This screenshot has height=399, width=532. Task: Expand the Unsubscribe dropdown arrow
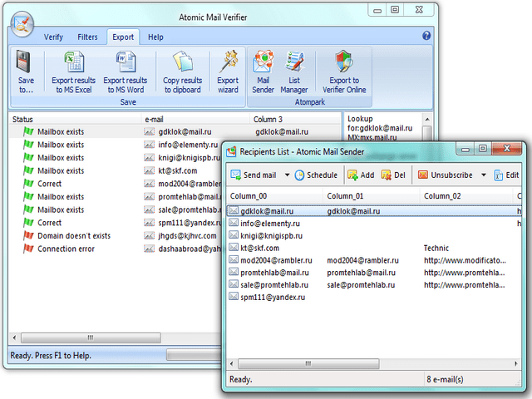click(482, 175)
